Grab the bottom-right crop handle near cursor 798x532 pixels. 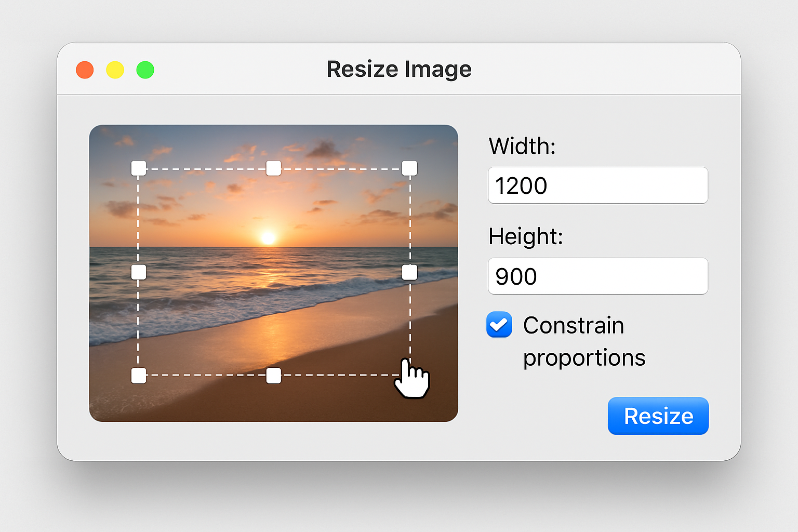pyautogui.click(x=410, y=375)
